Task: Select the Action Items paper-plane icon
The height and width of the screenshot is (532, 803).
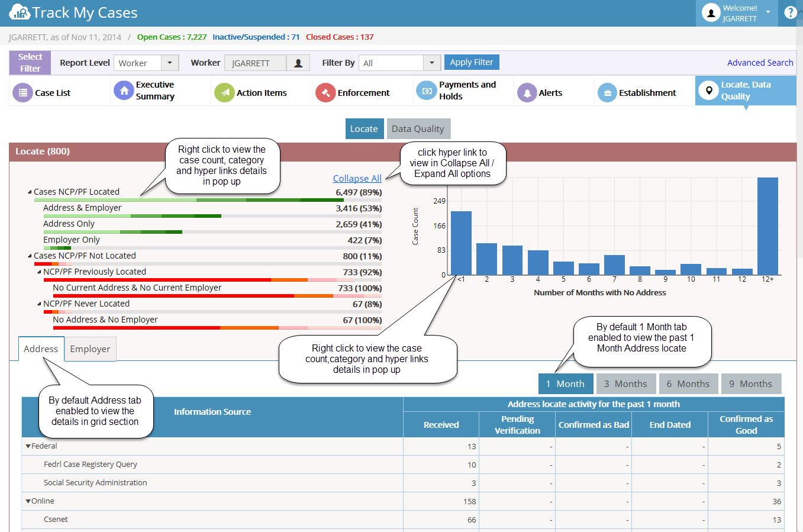Action: click(224, 92)
